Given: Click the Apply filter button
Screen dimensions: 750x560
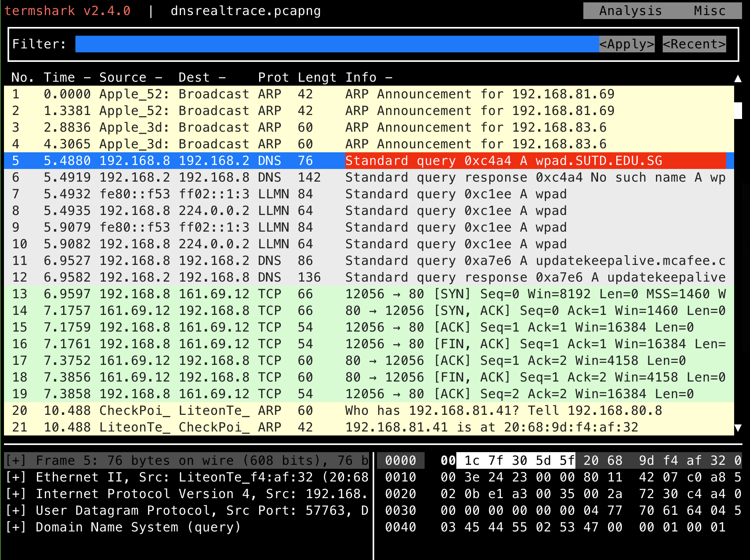Looking at the screenshot, I should pos(627,44).
